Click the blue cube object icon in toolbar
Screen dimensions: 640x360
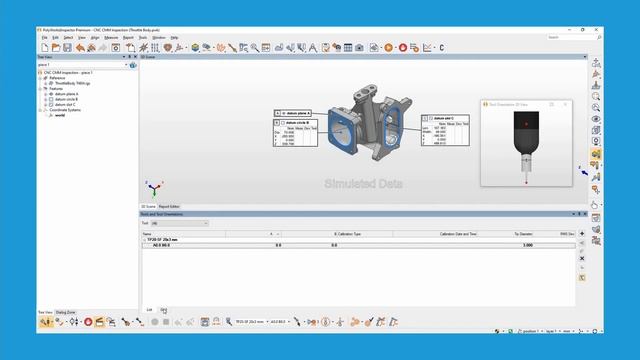pos(195,48)
